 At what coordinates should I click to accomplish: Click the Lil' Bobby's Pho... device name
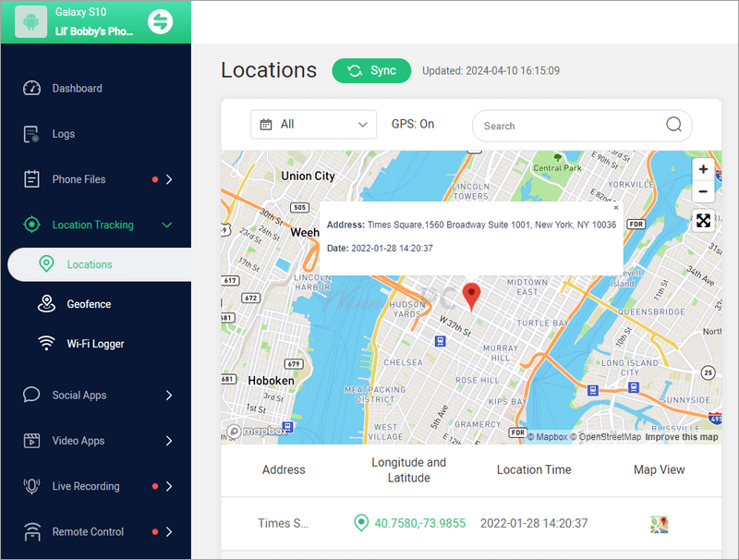[x=94, y=31]
